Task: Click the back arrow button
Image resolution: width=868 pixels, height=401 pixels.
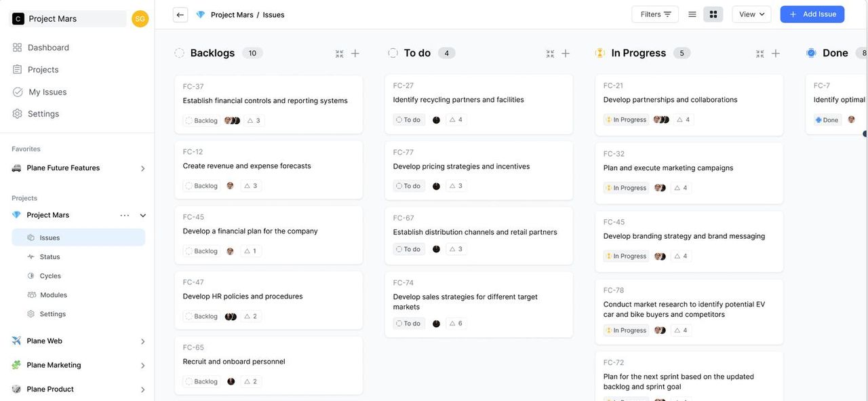Action: (180, 14)
